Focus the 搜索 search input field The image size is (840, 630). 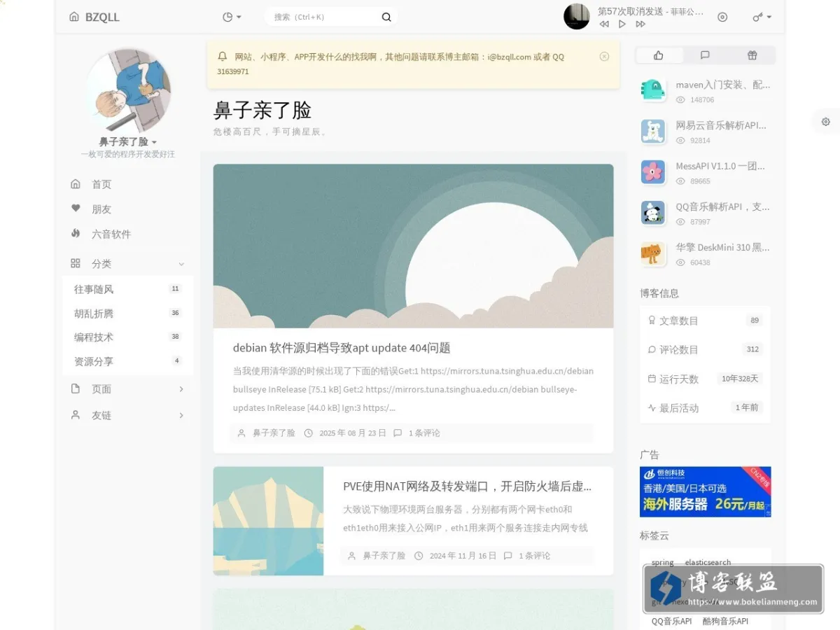pyautogui.click(x=323, y=17)
